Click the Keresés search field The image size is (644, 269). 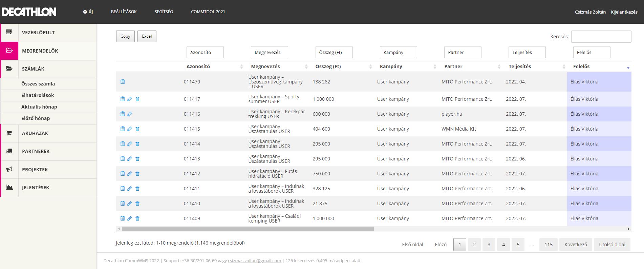[x=601, y=37]
